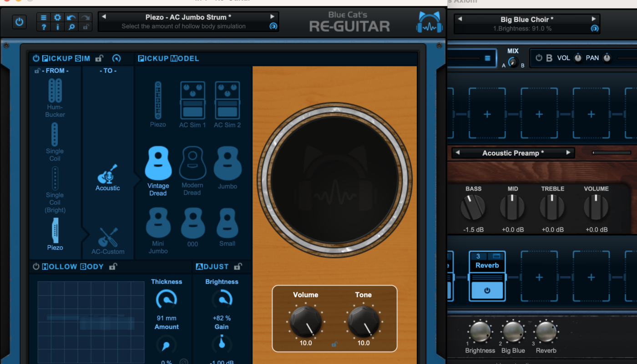Toggle the Hollow Body section lock
This screenshot has height=364, width=637.
tap(113, 267)
